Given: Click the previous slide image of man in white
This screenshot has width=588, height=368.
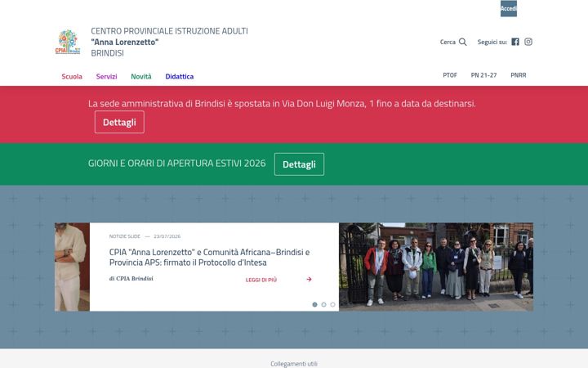Looking at the screenshot, I should (72, 267).
